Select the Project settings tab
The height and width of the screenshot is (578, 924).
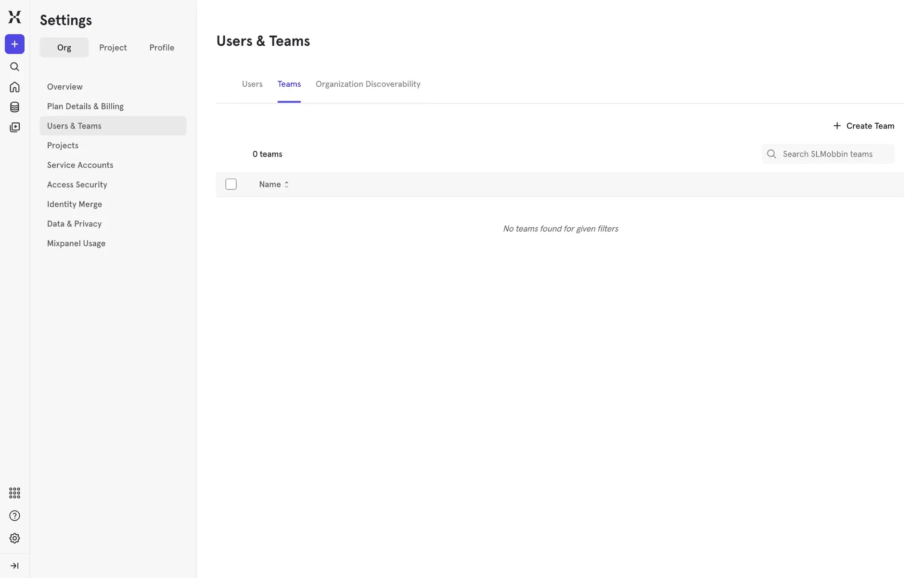click(x=113, y=48)
